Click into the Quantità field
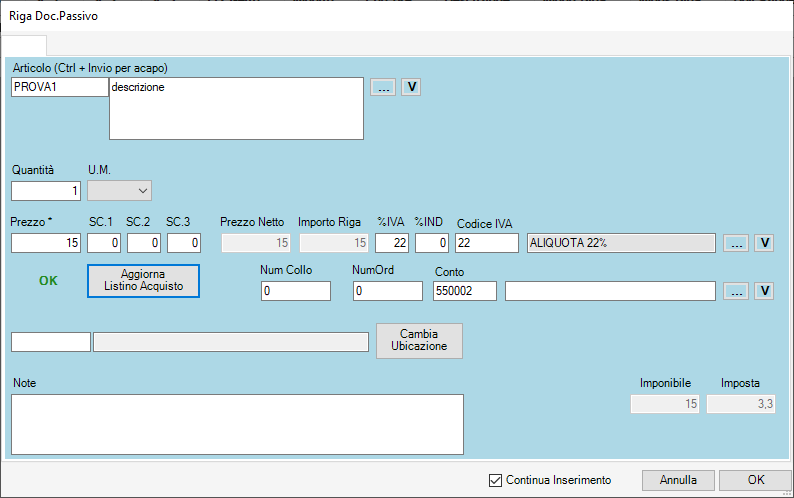794x498 pixels. point(46,191)
